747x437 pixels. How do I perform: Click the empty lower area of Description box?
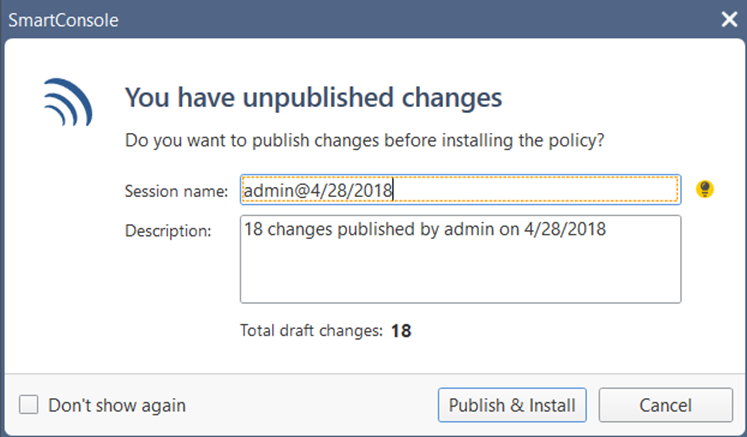[460, 278]
